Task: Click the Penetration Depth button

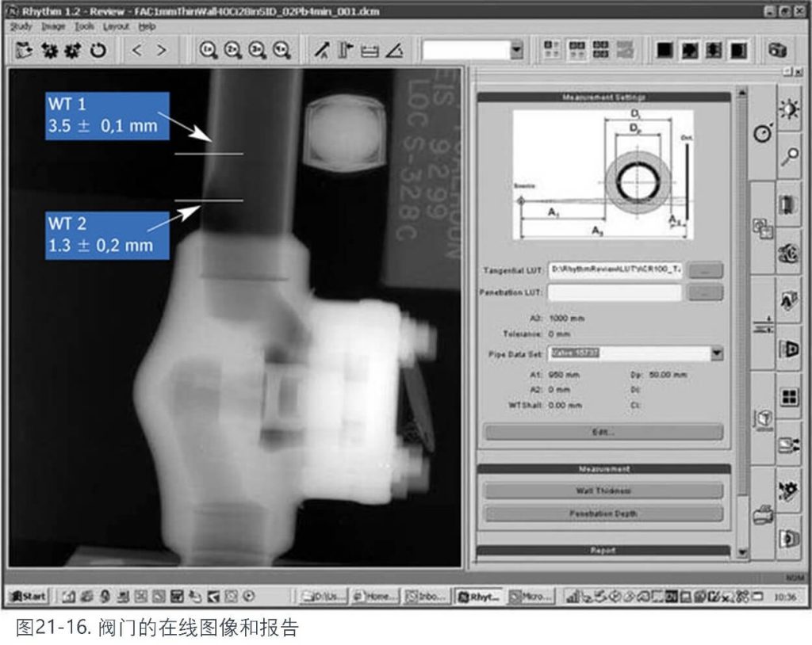Action: (603, 513)
